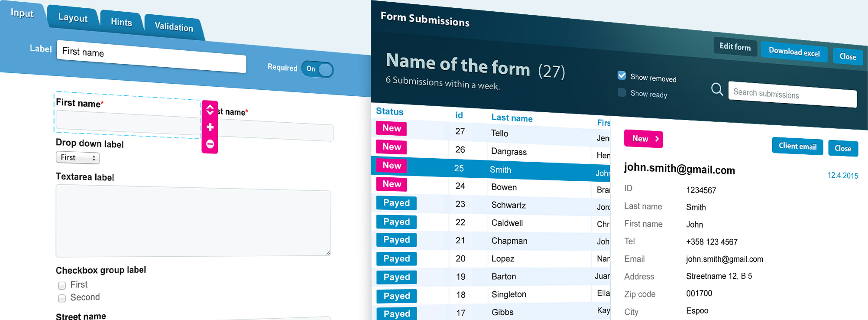Click the City value Espoo
868x320 pixels.
click(x=697, y=311)
